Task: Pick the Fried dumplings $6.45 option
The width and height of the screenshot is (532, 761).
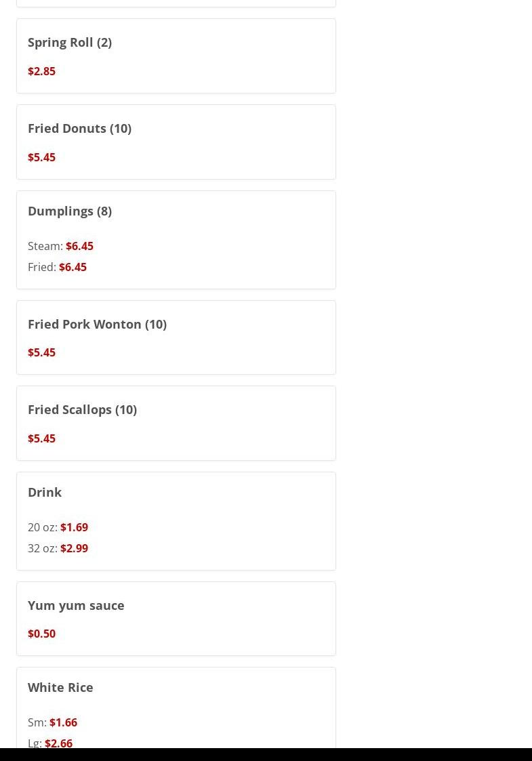Action: coord(73,267)
